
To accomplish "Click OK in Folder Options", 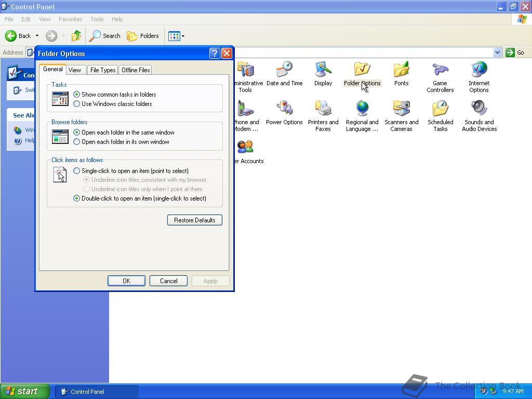I will pyautogui.click(x=126, y=281).
